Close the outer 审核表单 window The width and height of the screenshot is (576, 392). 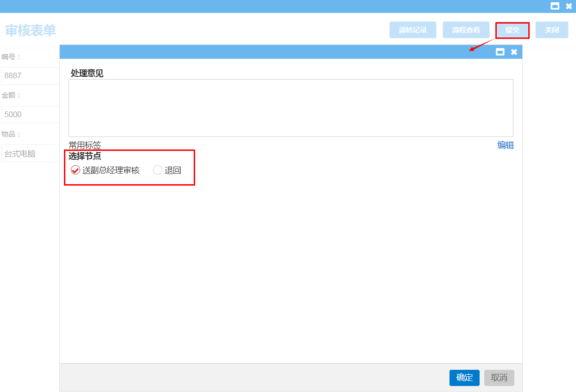[x=569, y=6]
